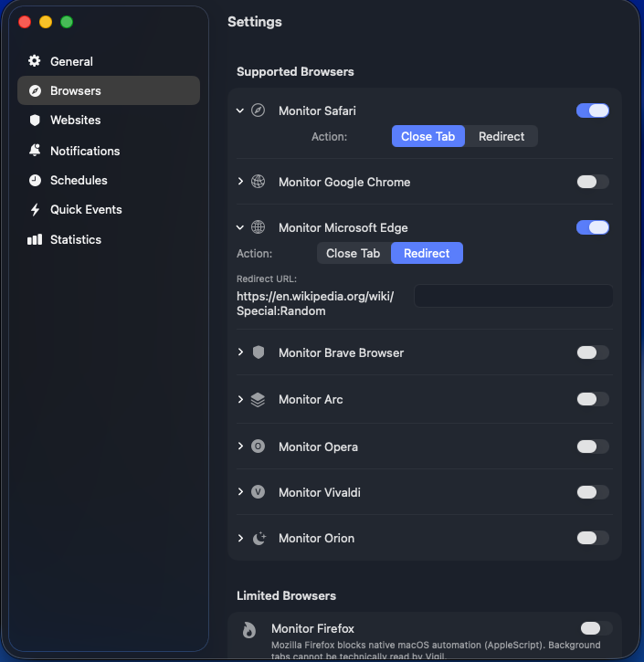Click the Statistics bar chart icon

(35, 239)
